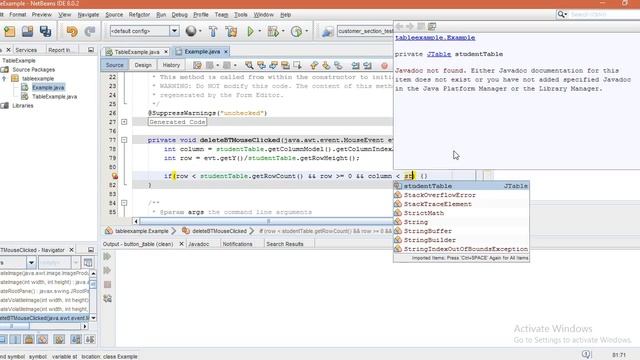640x360 pixels.
Task: Click the Save All toolbar icon
Action: (45, 31)
